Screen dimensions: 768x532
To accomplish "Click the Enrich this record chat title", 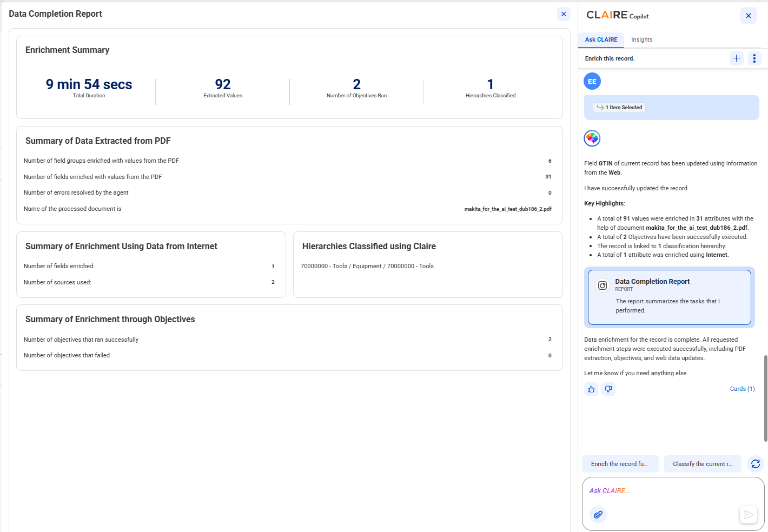I will click(x=610, y=58).
